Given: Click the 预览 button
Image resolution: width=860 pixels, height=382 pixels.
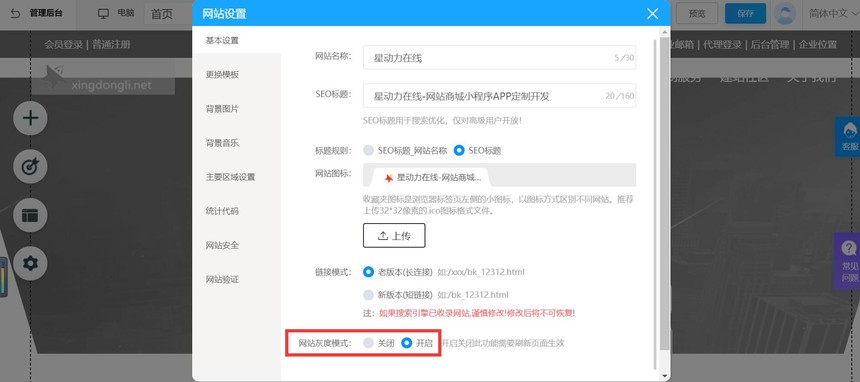Looking at the screenshot, I should pos(697,14).
